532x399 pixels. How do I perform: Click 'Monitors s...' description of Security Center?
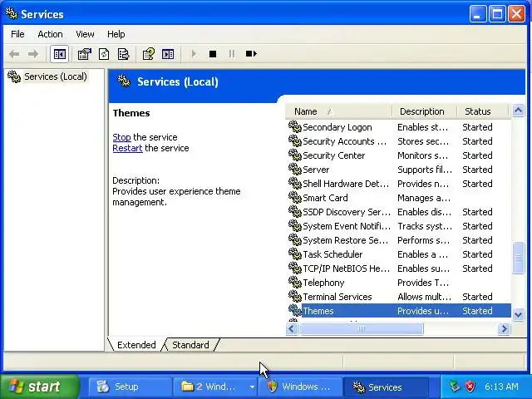point(423,155)
